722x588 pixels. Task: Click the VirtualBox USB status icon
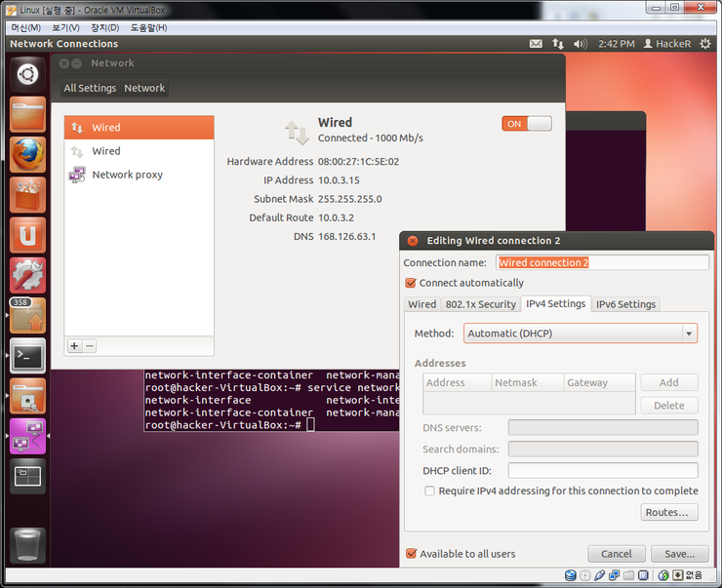point(599,575)
